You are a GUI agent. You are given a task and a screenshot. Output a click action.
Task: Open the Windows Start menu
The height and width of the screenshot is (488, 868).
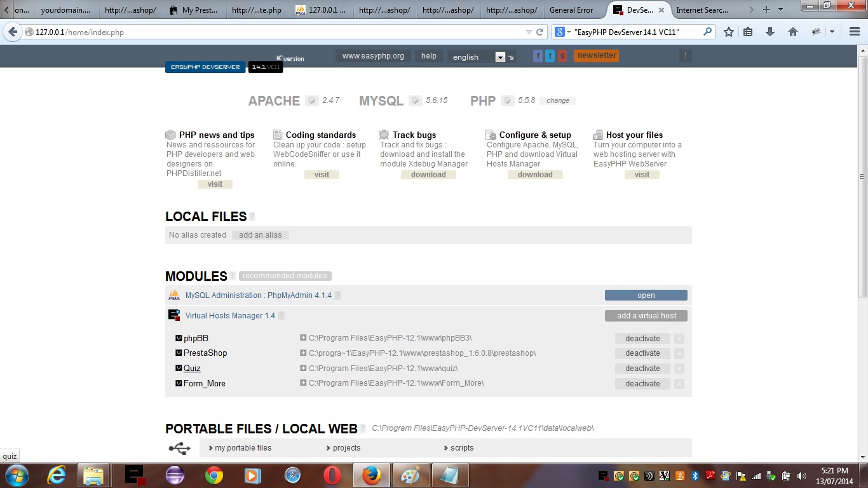point(16,475)
